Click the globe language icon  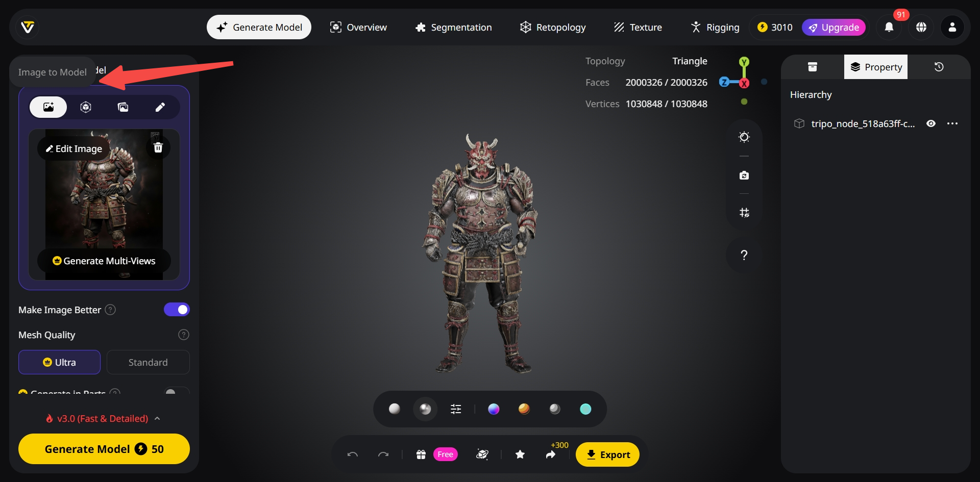tap(921, 28)
